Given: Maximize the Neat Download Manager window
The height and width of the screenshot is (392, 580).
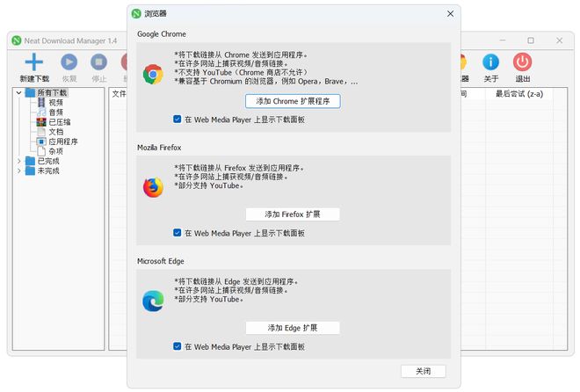Looking at the screenshot, I should [531, 40].
